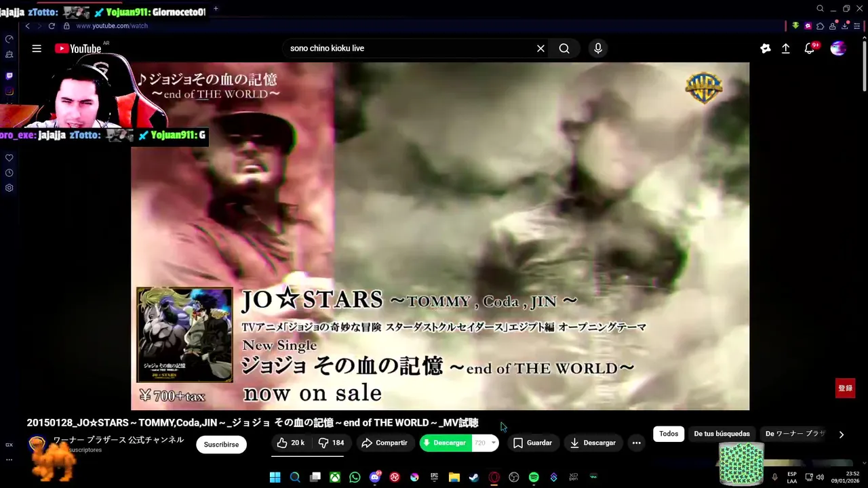The image size is (868, 488).
Task: Open a new browser tab
Action: tap(216, 9)
